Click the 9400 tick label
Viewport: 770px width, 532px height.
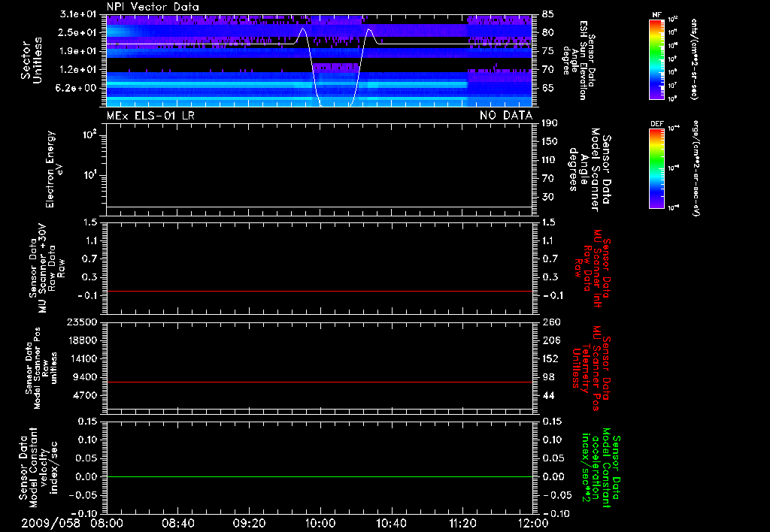point(86,377)
